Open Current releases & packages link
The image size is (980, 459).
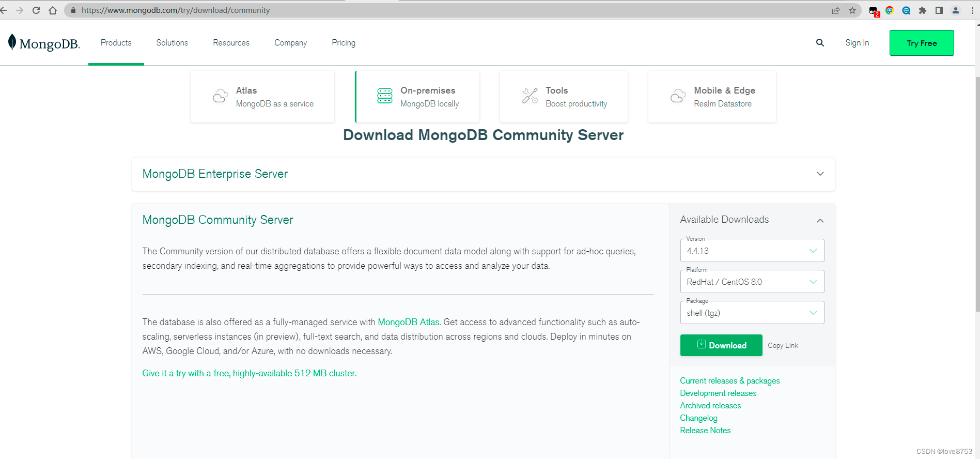point(730,381)
